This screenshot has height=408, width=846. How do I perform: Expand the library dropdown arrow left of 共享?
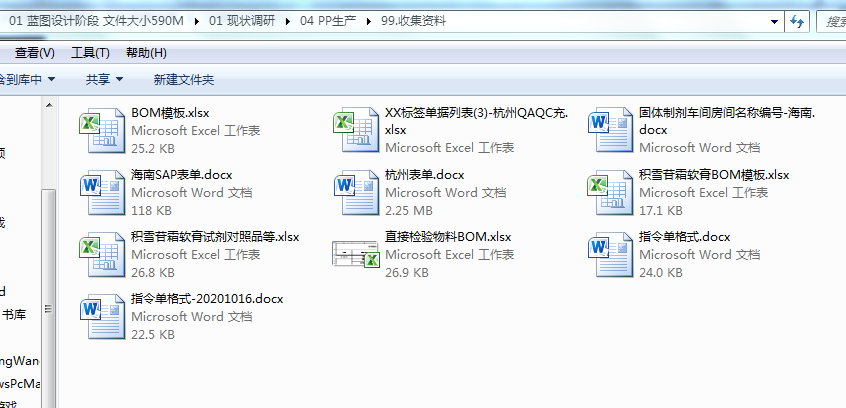(51, 79)
